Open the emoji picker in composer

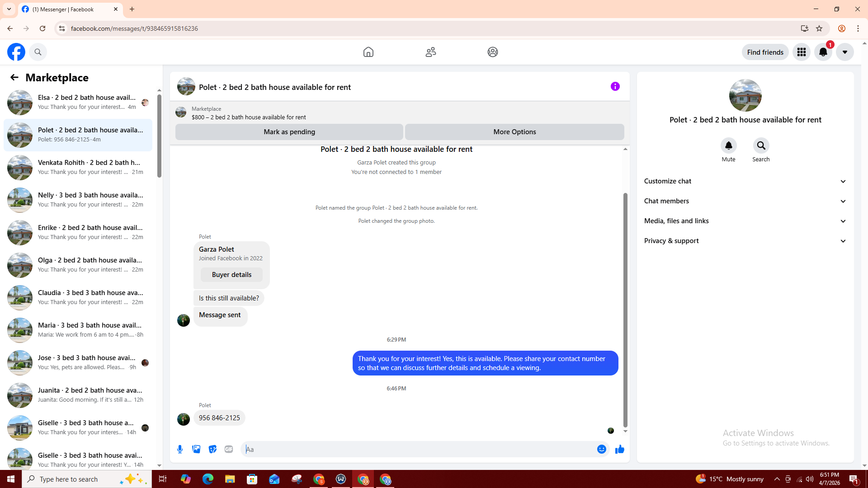click(x=601, y=449)
